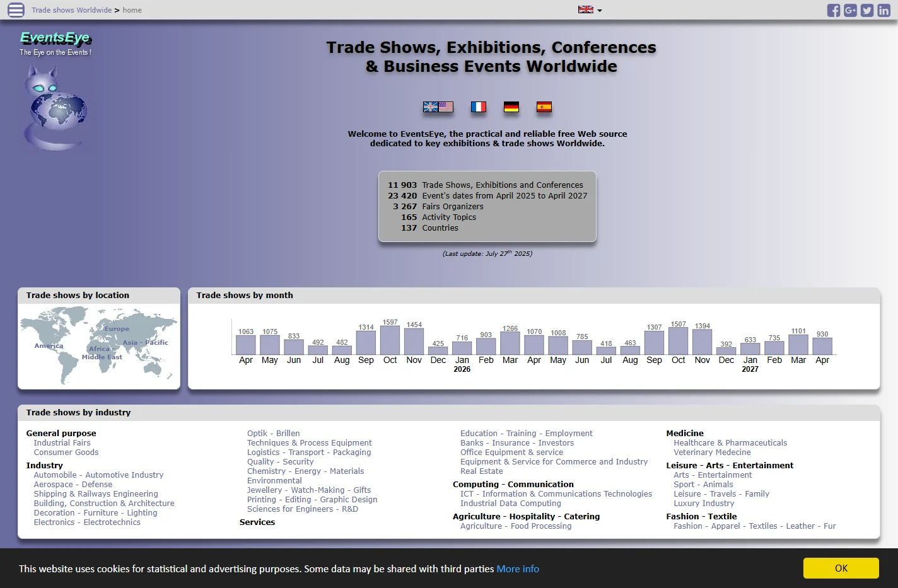Open Chemistry - Energy - Materials link
898x588 pixels.
[306, 471]
